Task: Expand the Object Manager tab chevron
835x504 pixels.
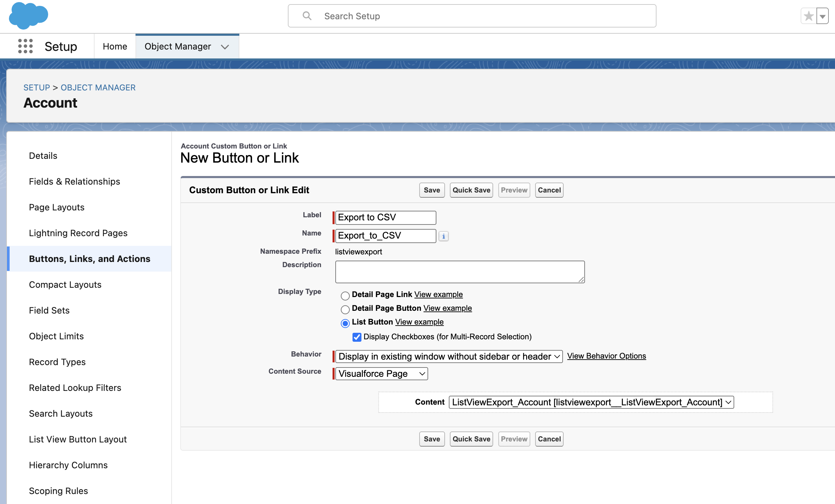Action: (x=225, y=47)
